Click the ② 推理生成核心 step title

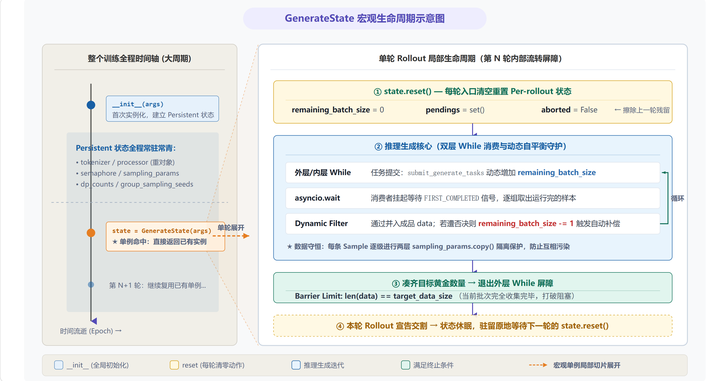(470, 146)
